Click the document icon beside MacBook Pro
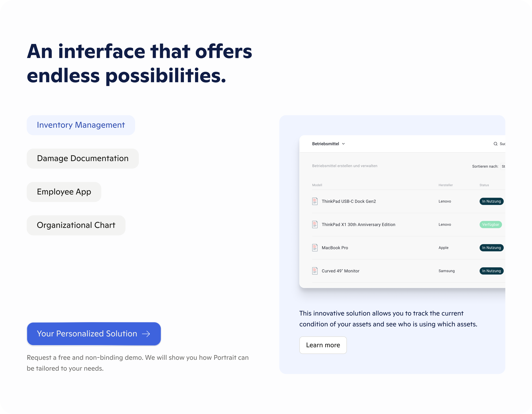 click(x=315, y=247)
